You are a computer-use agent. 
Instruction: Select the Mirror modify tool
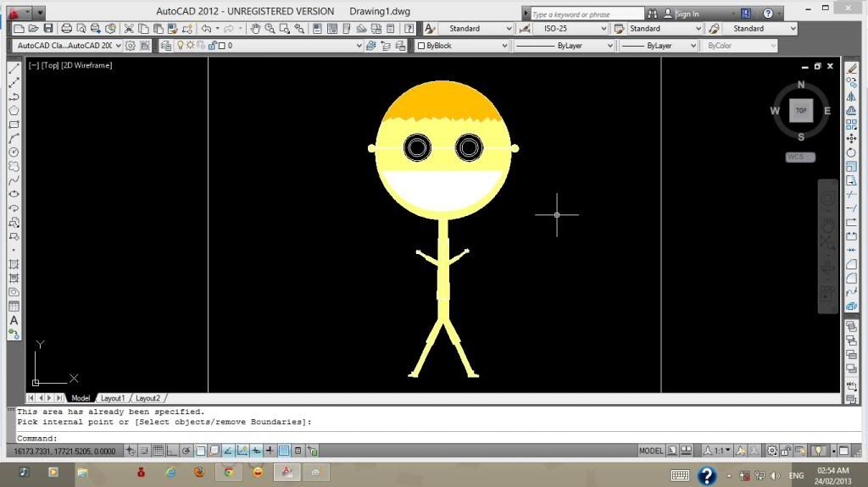(x=851, y=97)
